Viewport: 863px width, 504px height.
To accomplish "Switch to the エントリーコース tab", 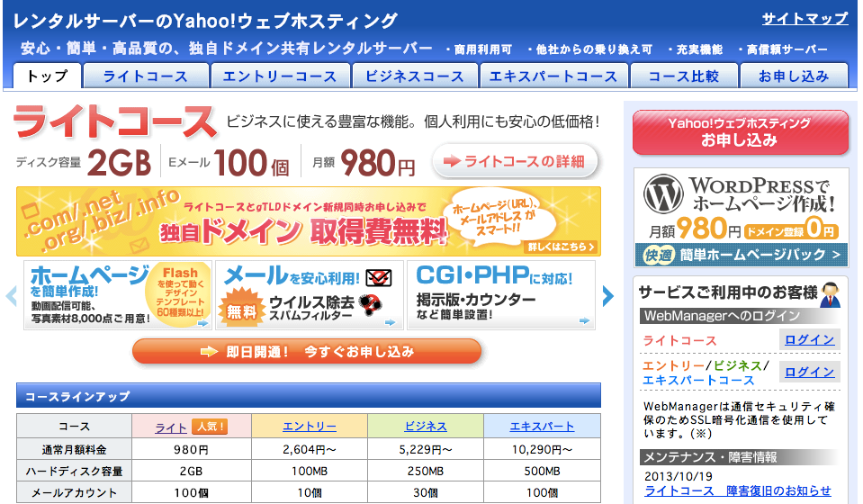I will point(280,76).
